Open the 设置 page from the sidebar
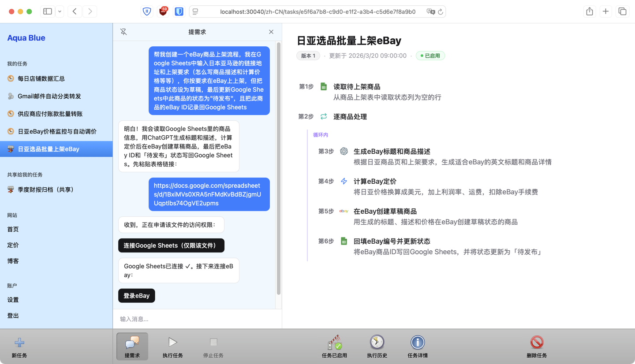635x364 pixels. 13,300
